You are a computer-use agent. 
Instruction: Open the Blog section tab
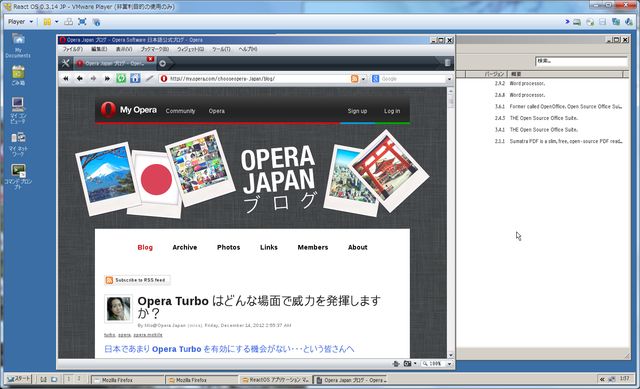pos(145,247)
